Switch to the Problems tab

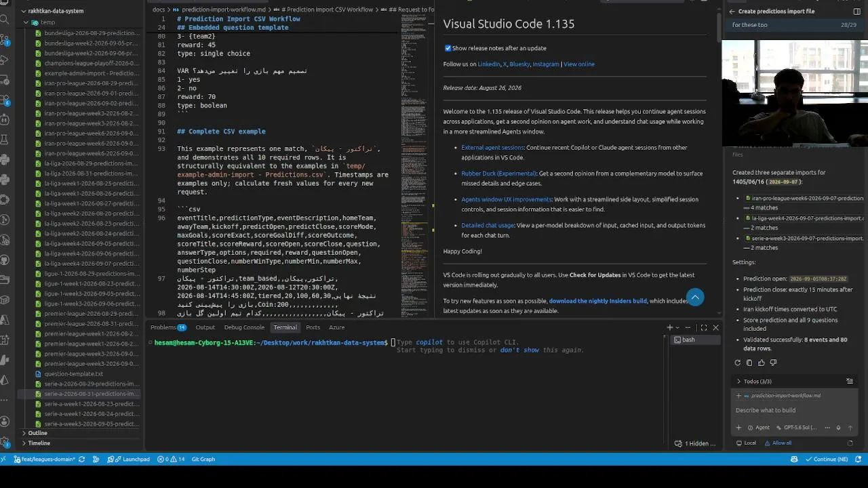tap(168, 327)
